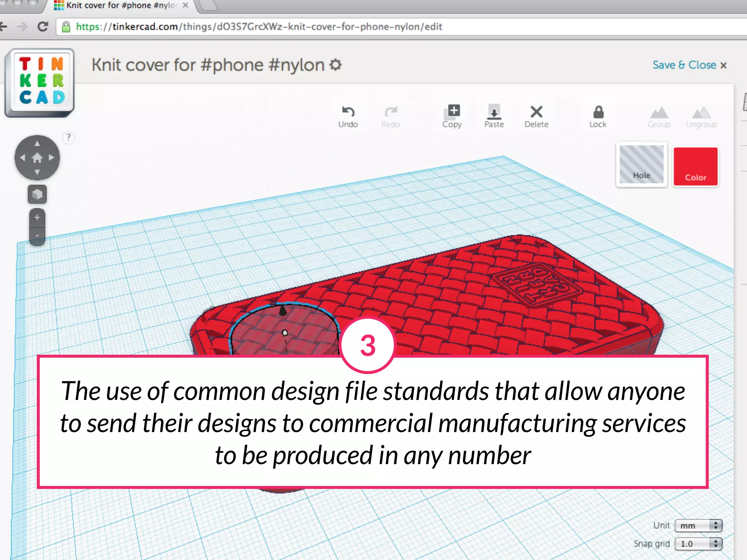The height and width of the screenshot is (560, 747).
Task: Reload the page
Action: (x=43, y=27)
